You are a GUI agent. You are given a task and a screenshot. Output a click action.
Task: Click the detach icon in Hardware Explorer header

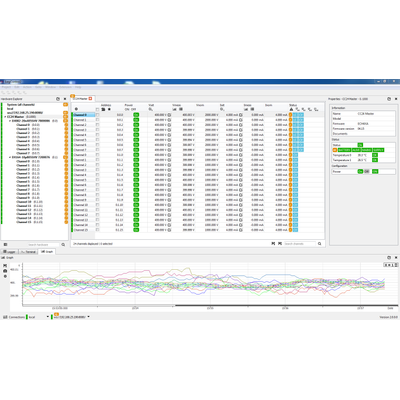(58, 99)
